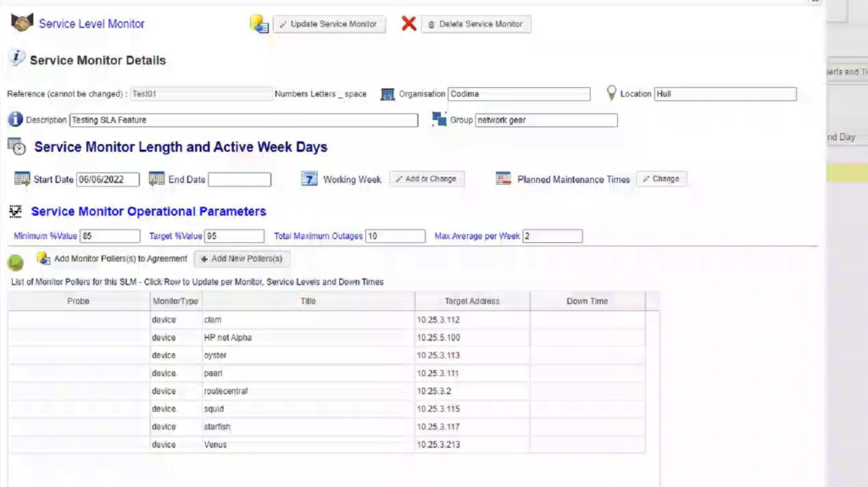Click the Total Maximum Outages label
Viewport: 868px width, 487px height.
tap(319, 236)
